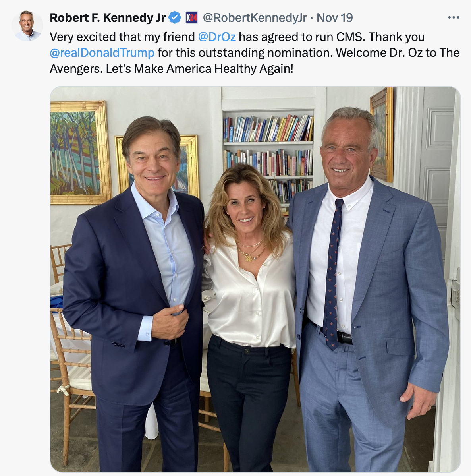Click the 'has agreed to run CMS' text
Viewport: 471px width, 476px height.
pyautogui.click(x=302, y=37)
